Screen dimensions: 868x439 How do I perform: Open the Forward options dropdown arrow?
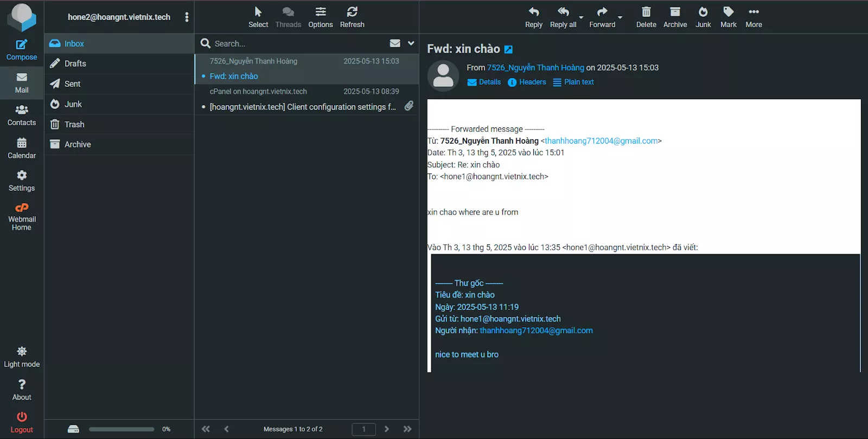[620, 17]
